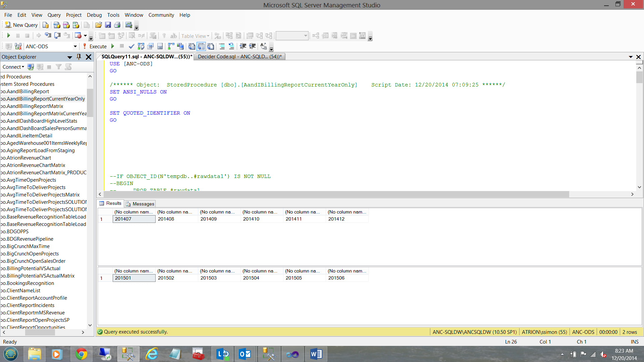This screenshot has height=362, width=644.
Task: Open the Query menu
Action: [54, 15]
